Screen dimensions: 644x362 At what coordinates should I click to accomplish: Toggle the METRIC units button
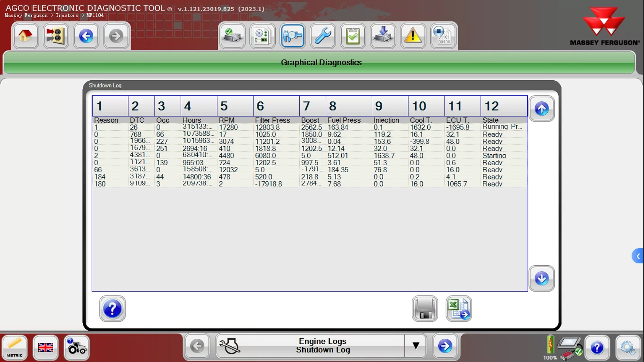pos(15,347)
